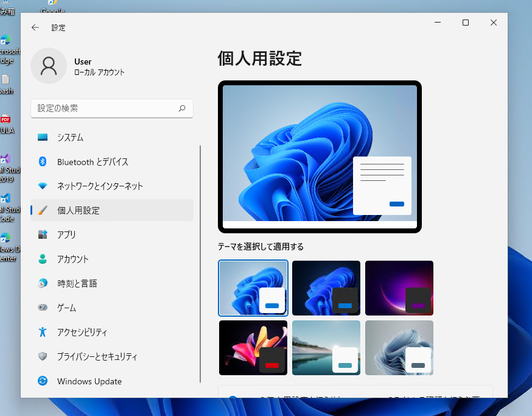Click the System monitor icon in sidebar

coord(43,138)
